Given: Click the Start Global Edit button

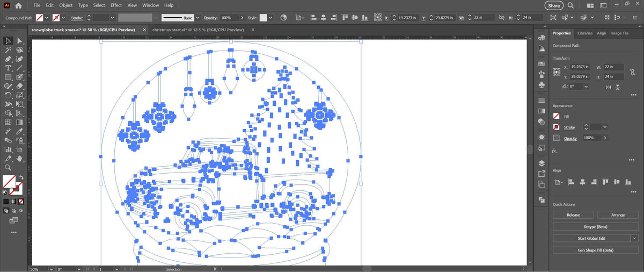Looking at the screenshot, I should 591,238.
